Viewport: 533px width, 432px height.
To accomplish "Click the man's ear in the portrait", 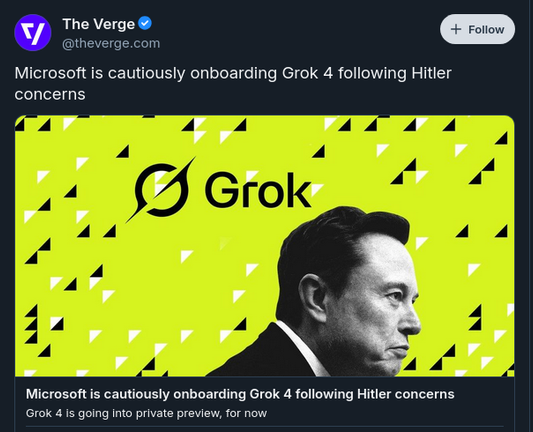I will click(312, 298).
